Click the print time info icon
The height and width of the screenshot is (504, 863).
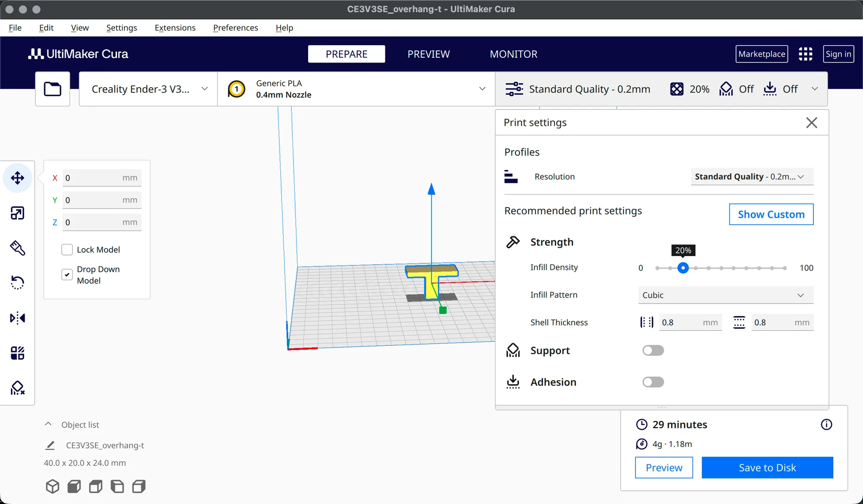pos(826,425)
